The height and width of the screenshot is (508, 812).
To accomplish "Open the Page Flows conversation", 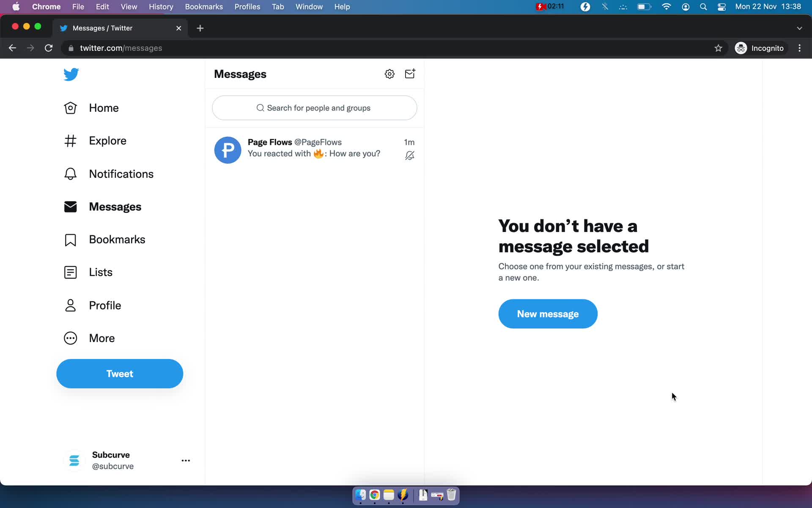I will [315, 150].
